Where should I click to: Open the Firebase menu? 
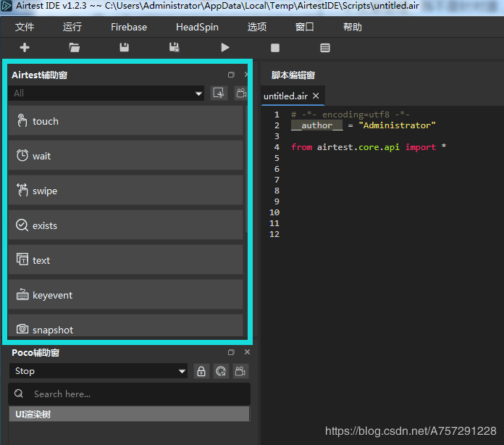(129, 27)
